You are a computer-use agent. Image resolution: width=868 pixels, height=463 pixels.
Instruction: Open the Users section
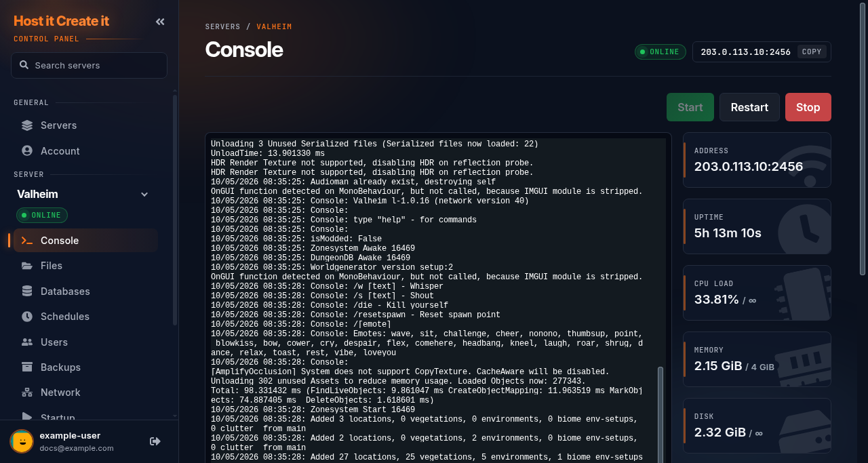coord(85,342)
